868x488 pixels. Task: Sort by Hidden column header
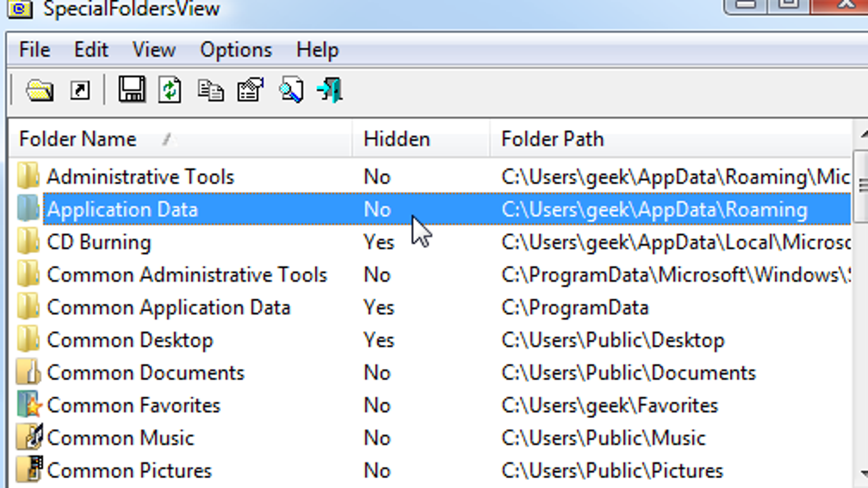point(421,139)
